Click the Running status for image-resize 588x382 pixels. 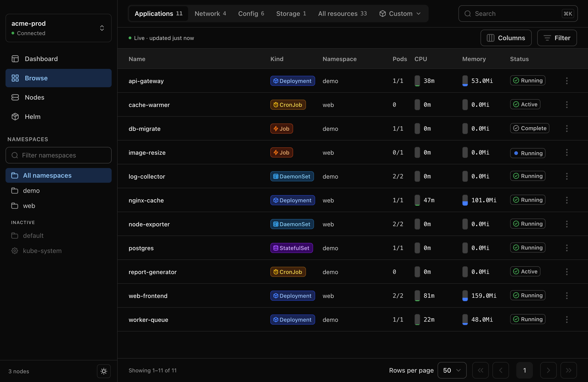(527, 153)
